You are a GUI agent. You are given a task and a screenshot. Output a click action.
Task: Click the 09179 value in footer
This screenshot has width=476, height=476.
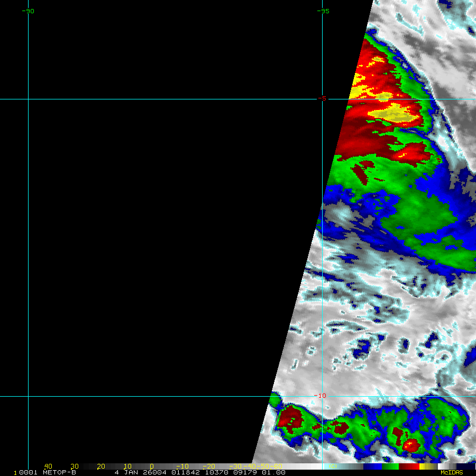245,472
